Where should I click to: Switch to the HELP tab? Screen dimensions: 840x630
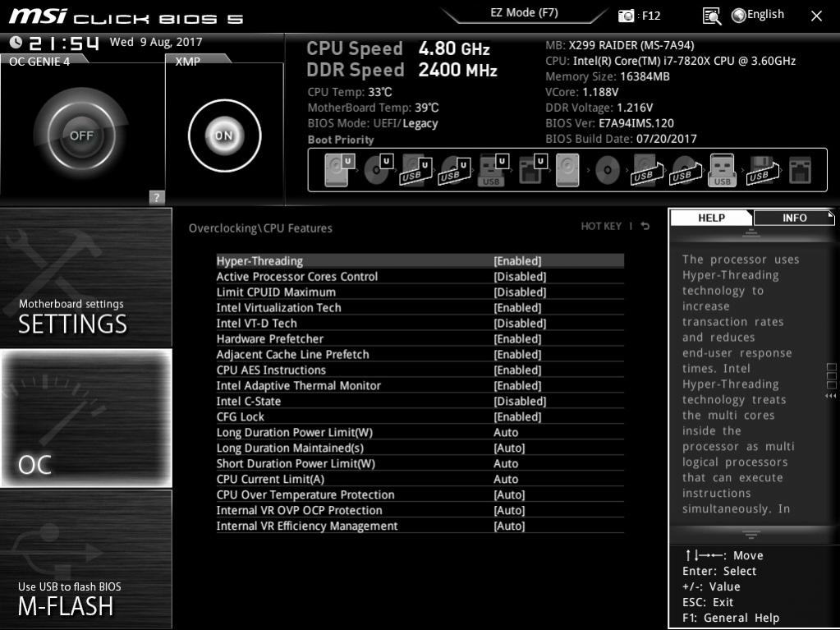point(711,218)
